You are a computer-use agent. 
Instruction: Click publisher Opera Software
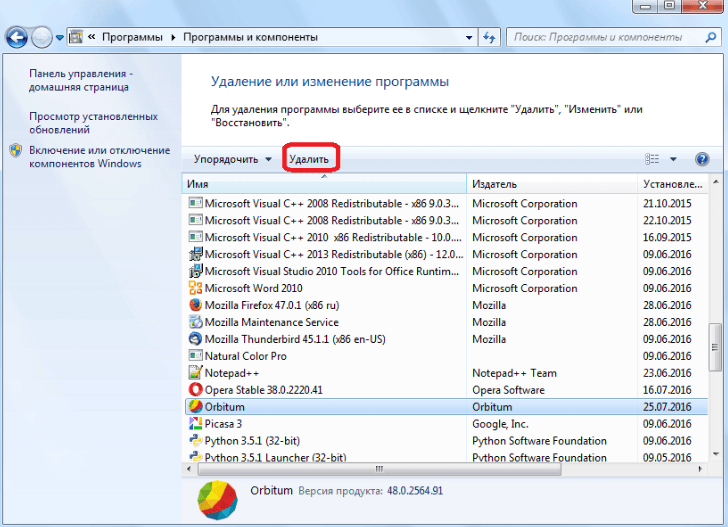click(x=508, y=390)
